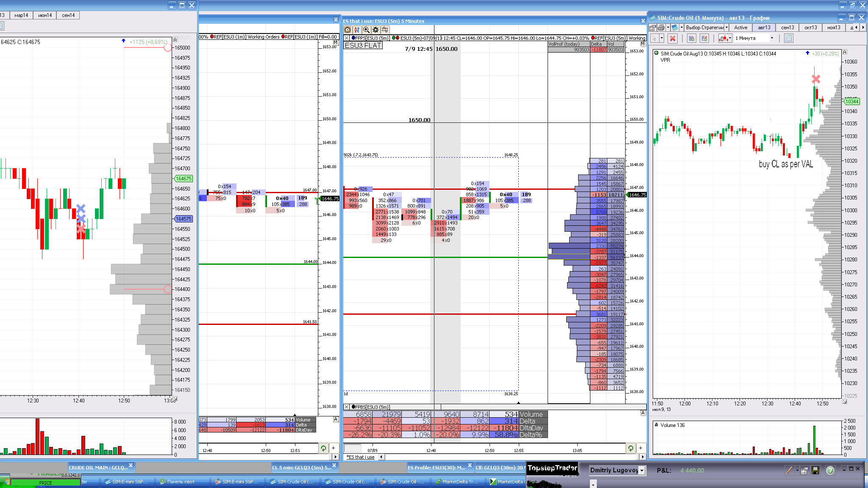Open Clf: GCLQ3 (30m) window tab

[x=499, y=468]
